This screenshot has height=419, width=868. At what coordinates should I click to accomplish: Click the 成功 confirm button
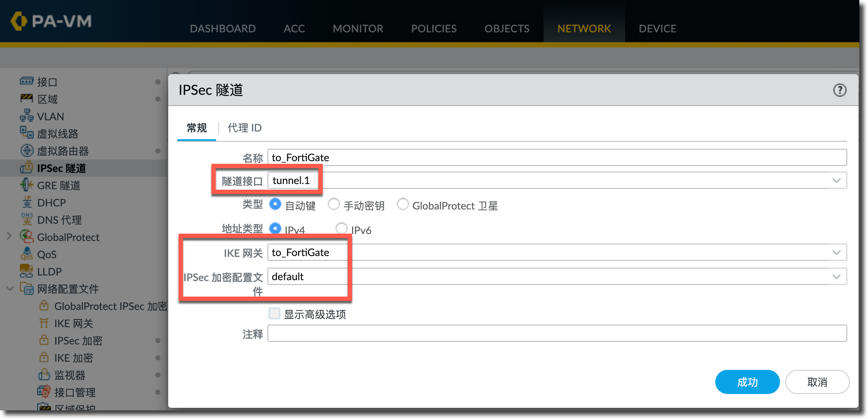coord(747,382)
